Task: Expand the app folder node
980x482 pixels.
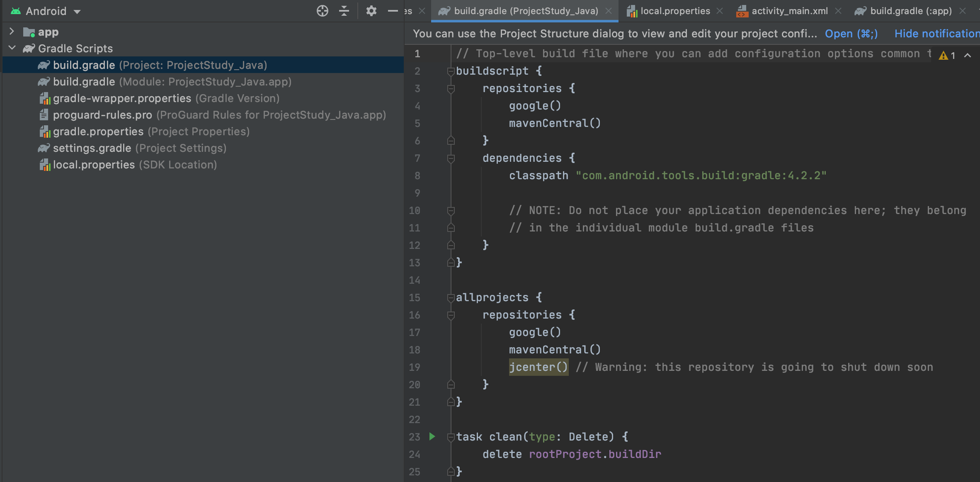Action: tap(12, 32)
